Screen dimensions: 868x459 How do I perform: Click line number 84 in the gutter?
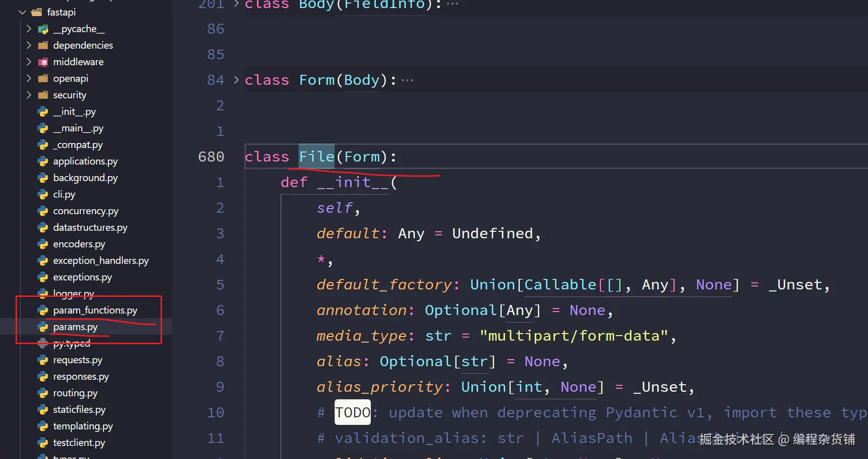[x=216, y=80]
